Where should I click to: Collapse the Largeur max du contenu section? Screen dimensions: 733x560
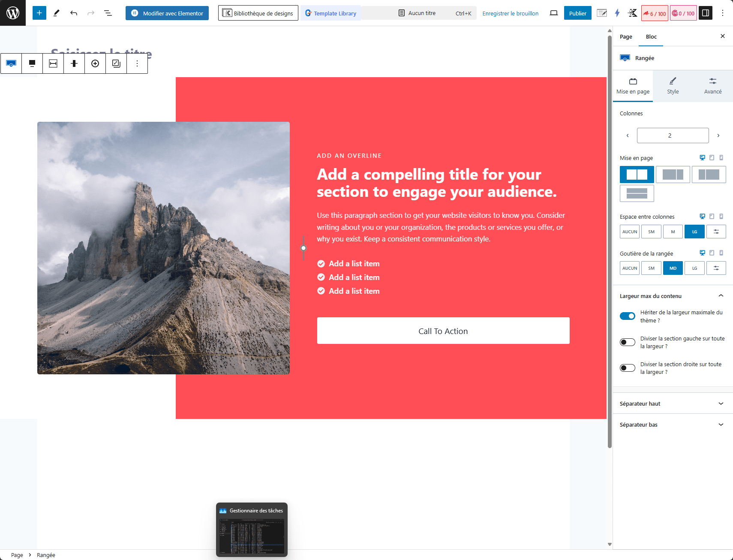click(721, 296)
